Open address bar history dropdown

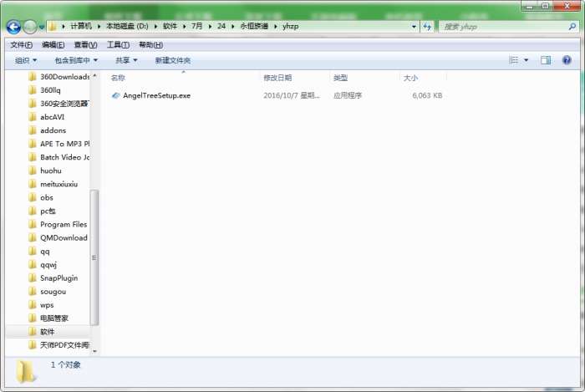click(414, 27)
